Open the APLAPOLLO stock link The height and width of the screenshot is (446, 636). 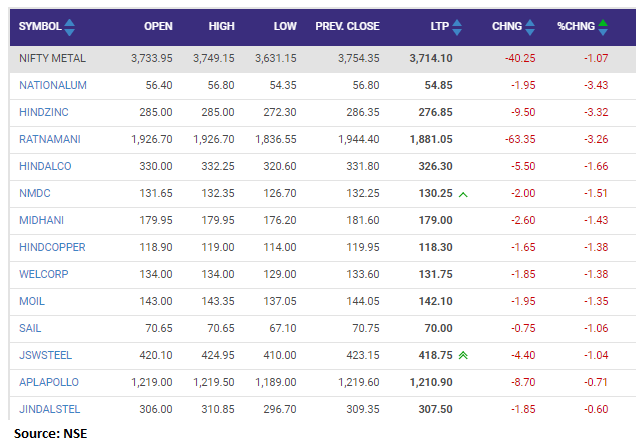[49, 382]
